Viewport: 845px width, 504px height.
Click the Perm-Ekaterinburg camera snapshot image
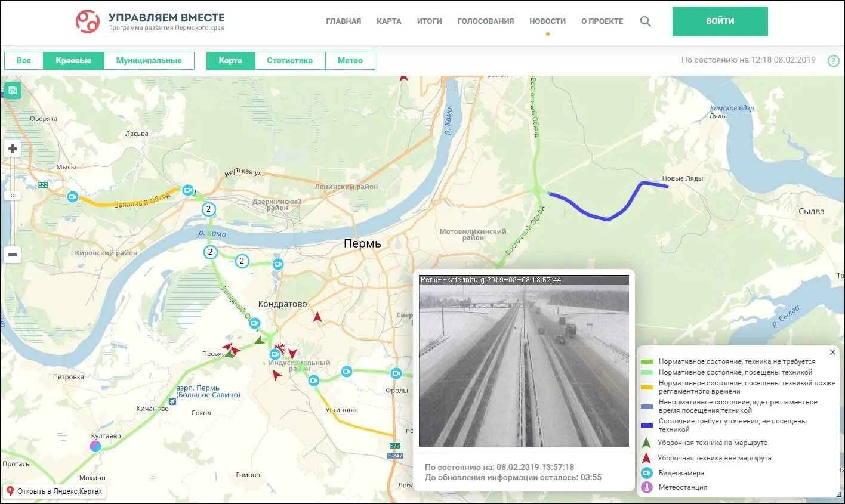(524, 361)
